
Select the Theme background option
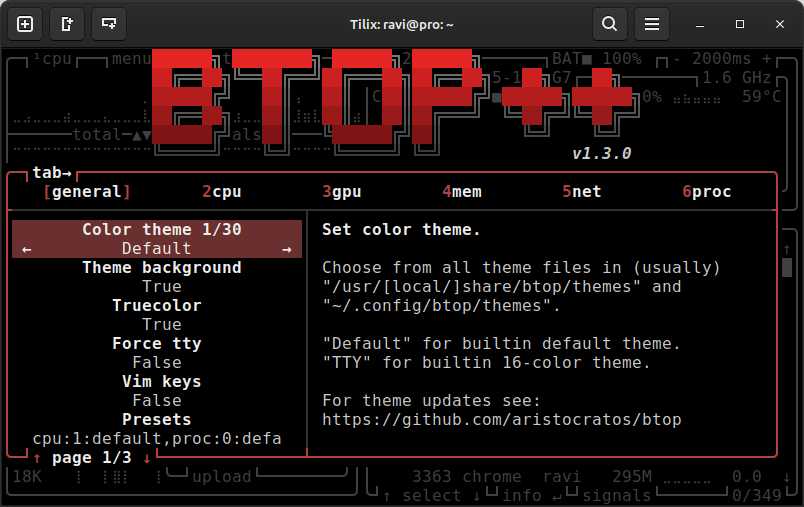(x=162, y=268)
